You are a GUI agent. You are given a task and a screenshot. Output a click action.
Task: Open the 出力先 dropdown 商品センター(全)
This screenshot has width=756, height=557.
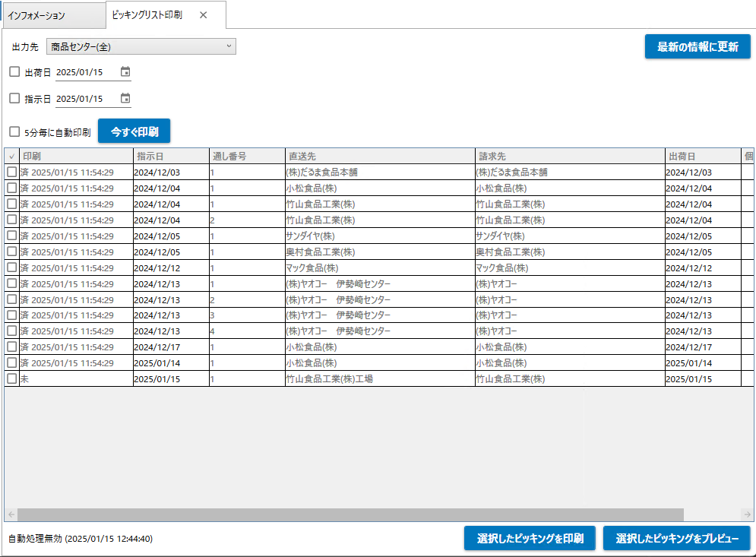click(x=141, y=46)
